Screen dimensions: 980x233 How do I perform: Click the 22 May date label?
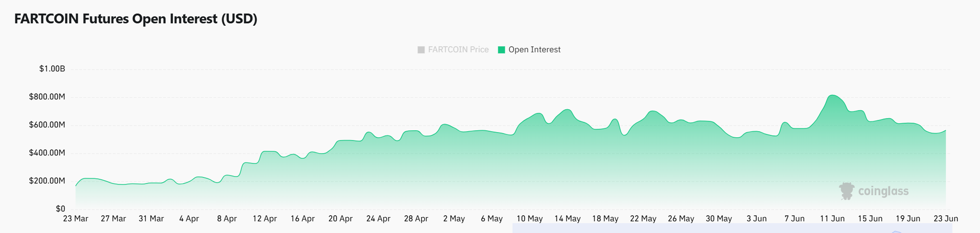[x=643, y=219]
